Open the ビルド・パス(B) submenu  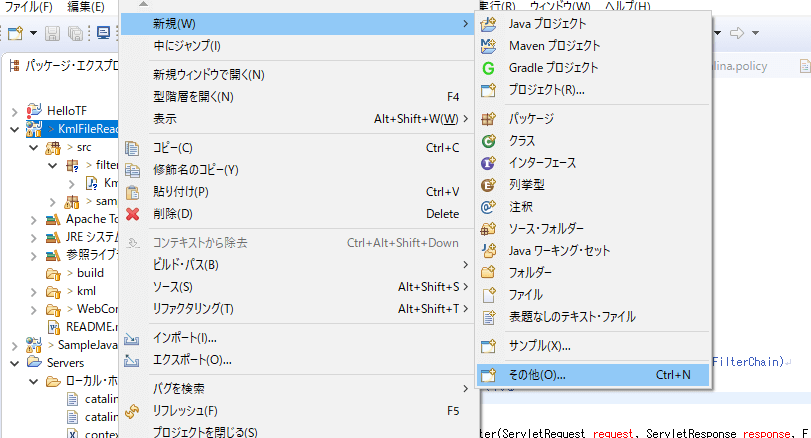pyautogui.click(x=297, y=265)
